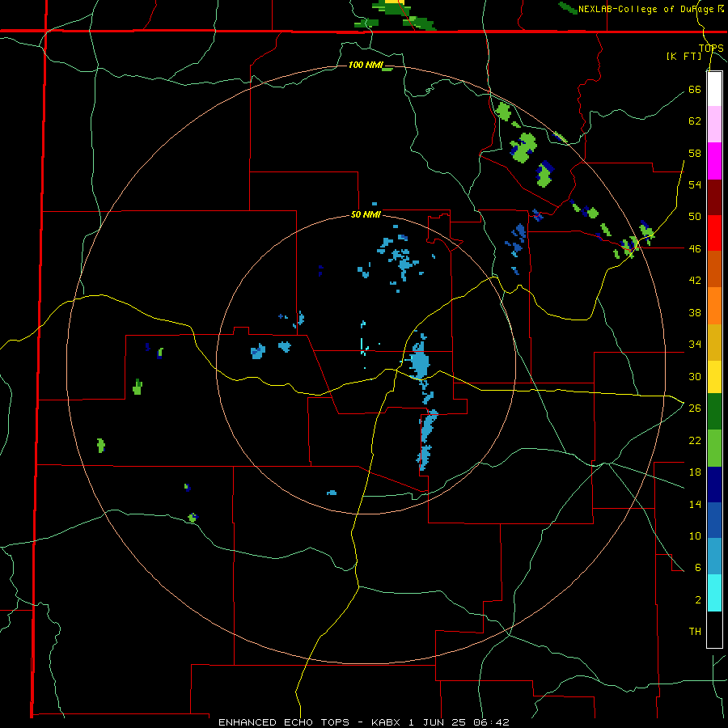The height and width of the screenshot is (728, 728).
Task: Click the legend value 42
Action: [x=695, y=280]
